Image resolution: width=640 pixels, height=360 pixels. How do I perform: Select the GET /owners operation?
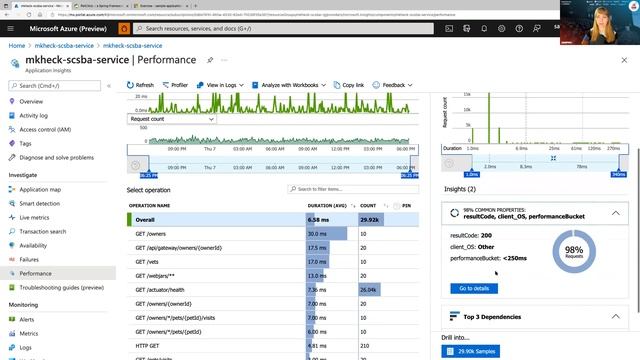[273, 234]
